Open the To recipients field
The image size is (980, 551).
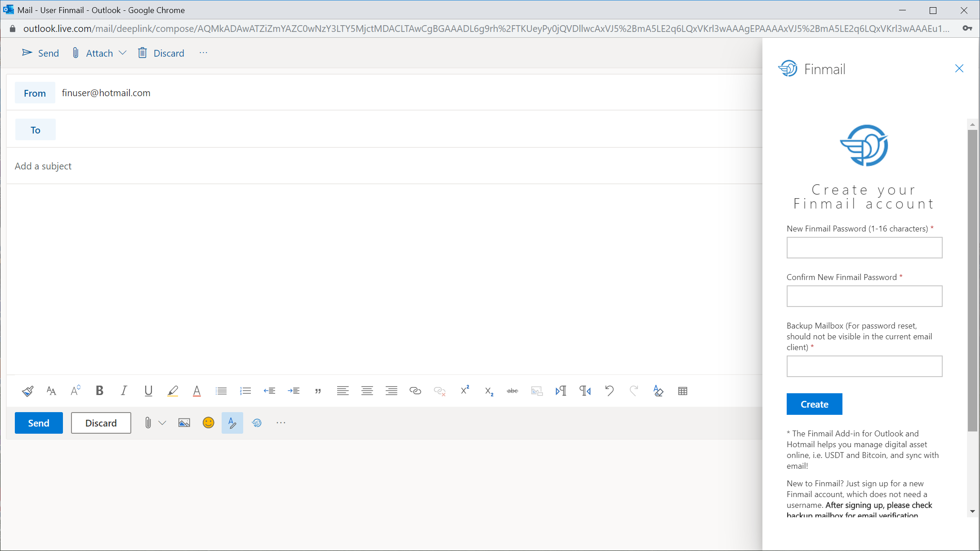(36, 129)
